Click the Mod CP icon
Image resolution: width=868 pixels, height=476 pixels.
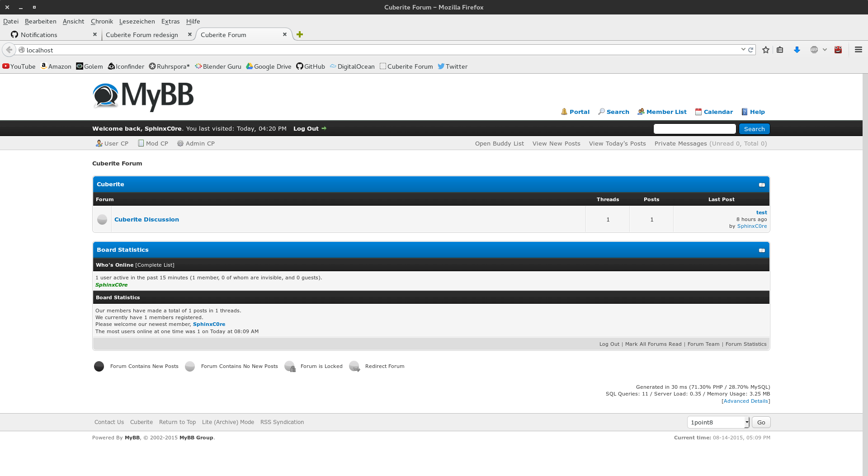pos(141,143)
